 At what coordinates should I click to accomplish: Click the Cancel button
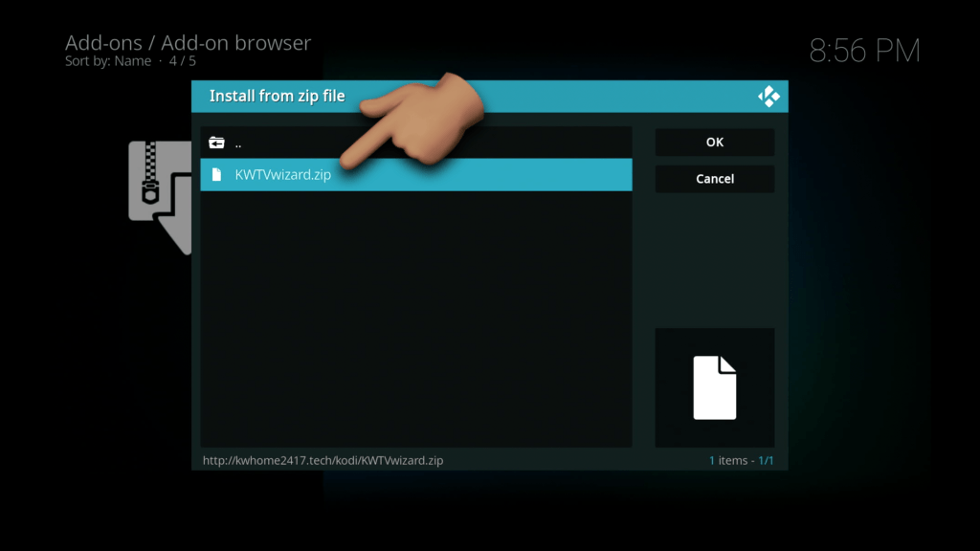(714, 179)
